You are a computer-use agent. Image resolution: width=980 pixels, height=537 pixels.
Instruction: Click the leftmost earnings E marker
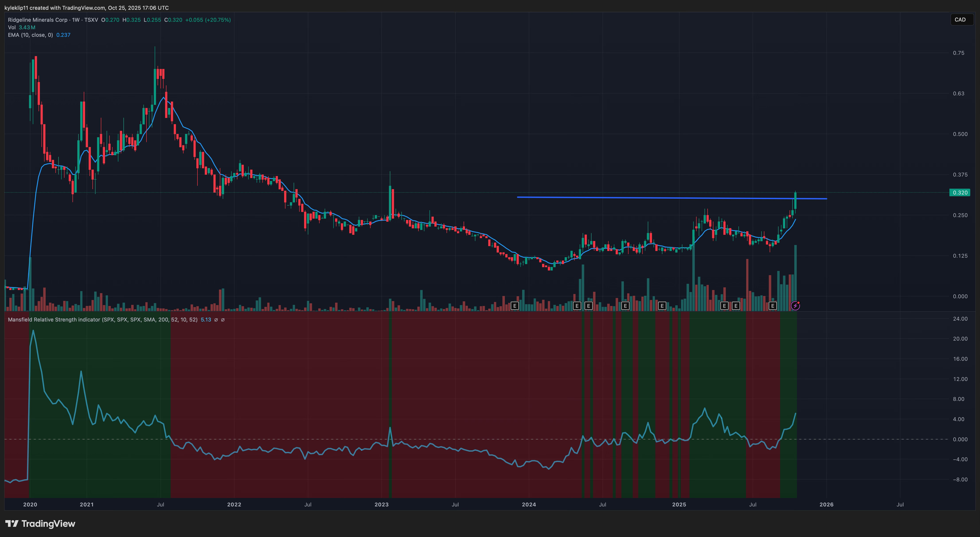point(515,306)
